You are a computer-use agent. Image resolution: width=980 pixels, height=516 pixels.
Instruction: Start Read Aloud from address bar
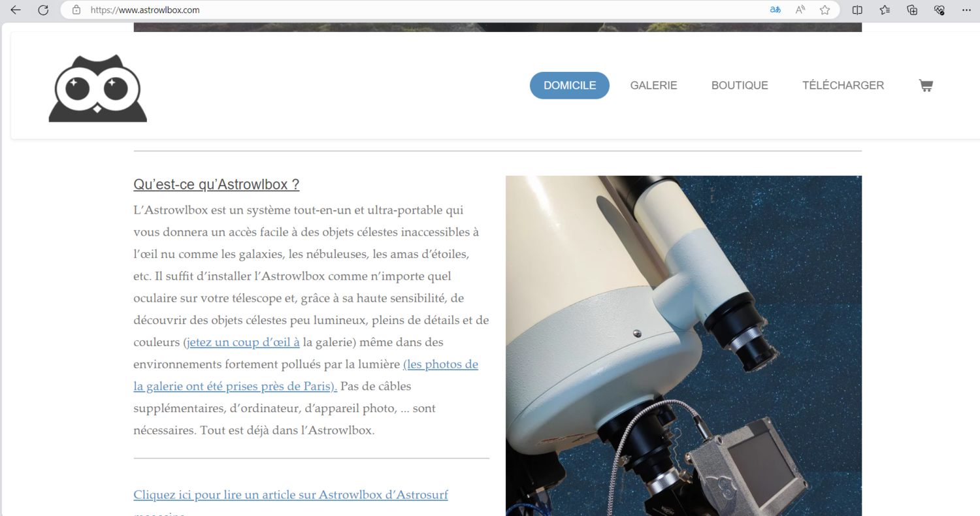click(800, 10)
